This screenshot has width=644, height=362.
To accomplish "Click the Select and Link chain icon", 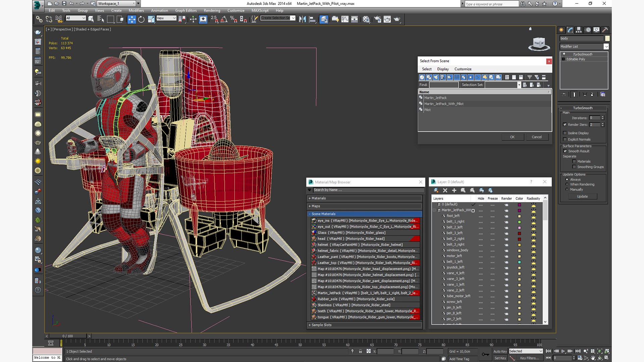I will pyautogui.click(x=39, y=19).
